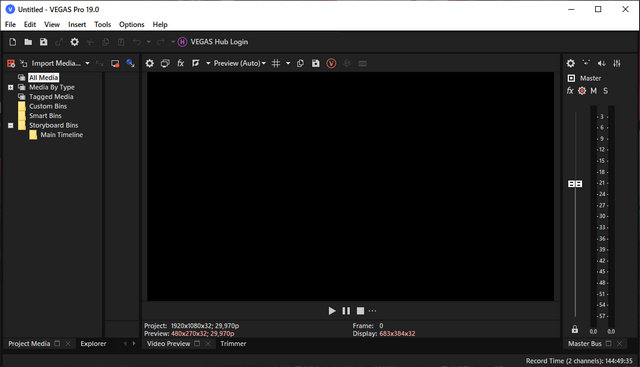Click Import Media button

pos(56,63)
